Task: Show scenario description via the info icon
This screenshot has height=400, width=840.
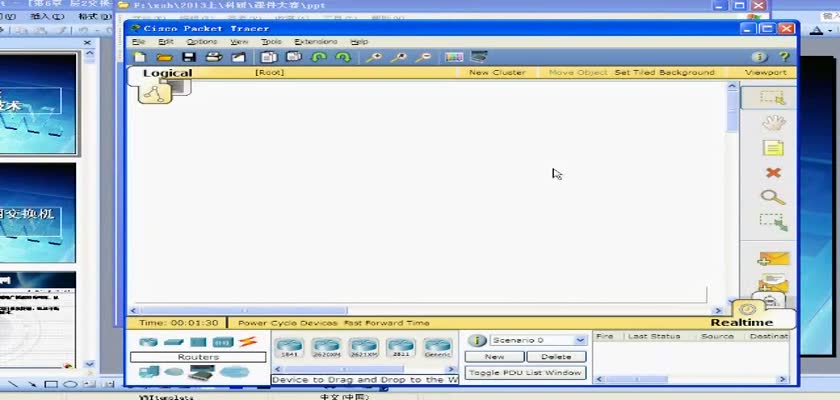Action: [477, 341]
